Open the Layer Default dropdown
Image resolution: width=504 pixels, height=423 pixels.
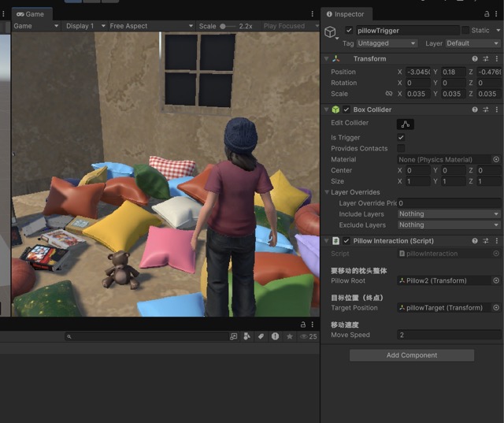tap(472, 43)
